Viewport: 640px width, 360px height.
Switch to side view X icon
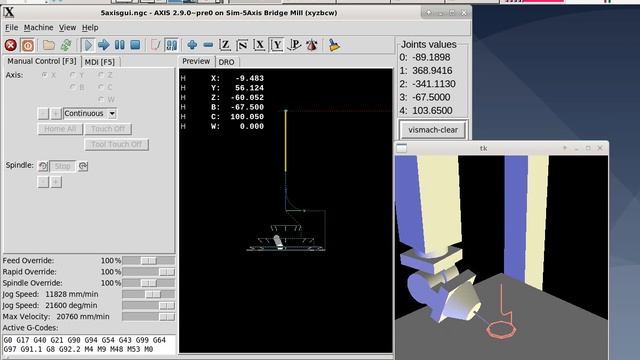point(259,45)
